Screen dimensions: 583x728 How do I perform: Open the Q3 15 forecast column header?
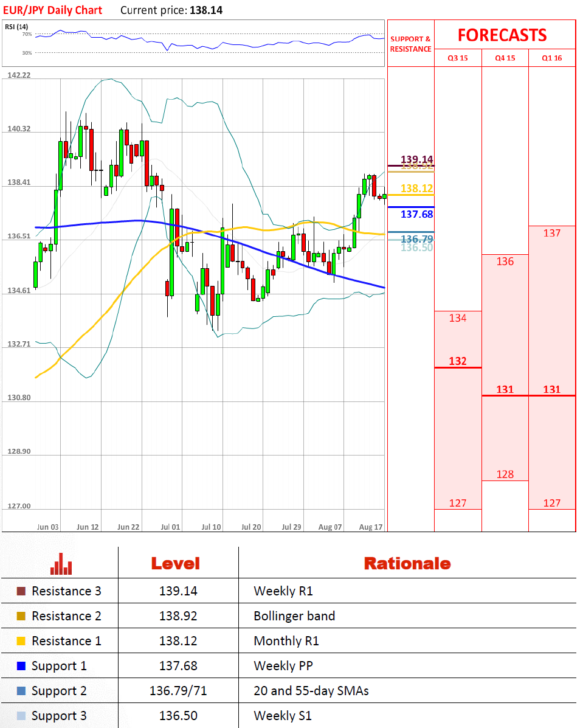click(457, 58)
